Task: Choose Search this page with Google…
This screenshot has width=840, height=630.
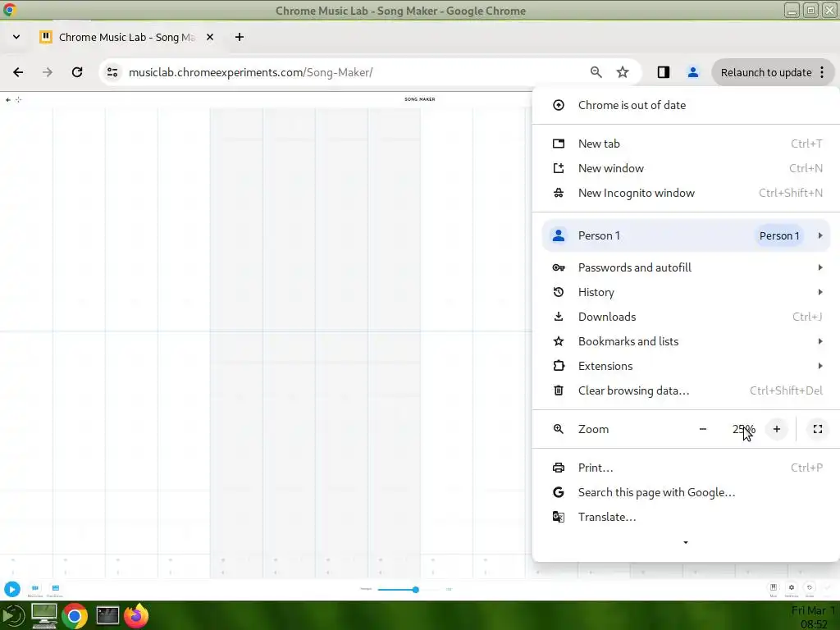Action: click(686, 492)
